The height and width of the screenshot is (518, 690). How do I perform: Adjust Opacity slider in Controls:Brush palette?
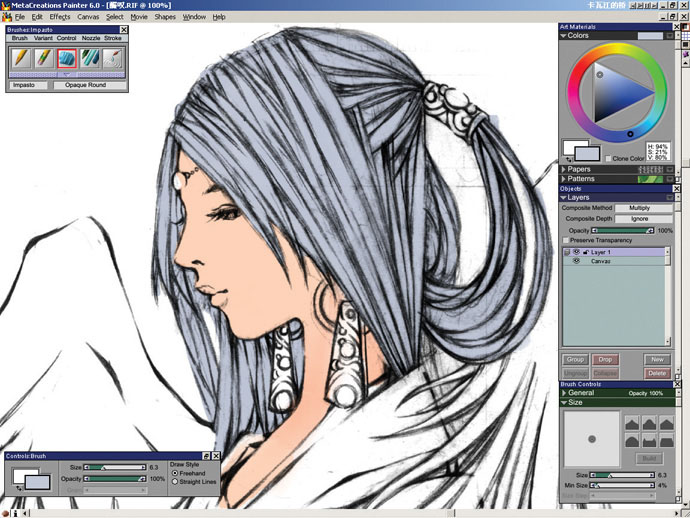(x=115, y=478)
